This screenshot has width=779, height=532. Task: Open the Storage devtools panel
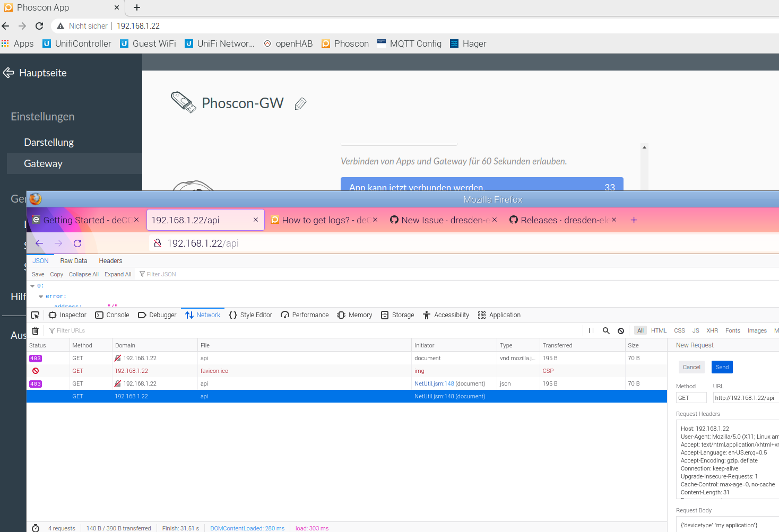coord(397,315)
